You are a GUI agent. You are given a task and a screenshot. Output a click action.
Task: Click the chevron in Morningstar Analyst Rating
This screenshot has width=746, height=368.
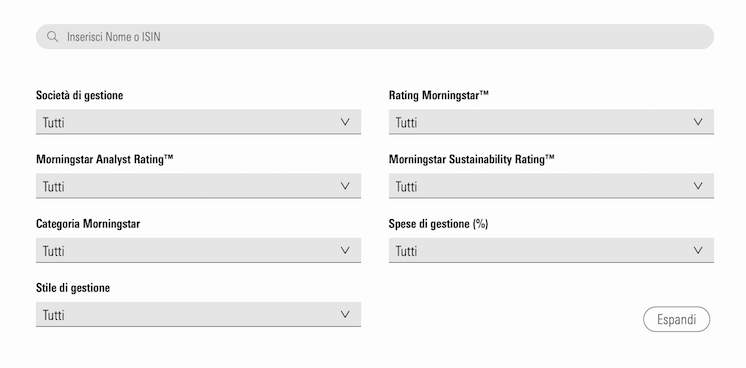pyautogui.click(x=345, y=186)
